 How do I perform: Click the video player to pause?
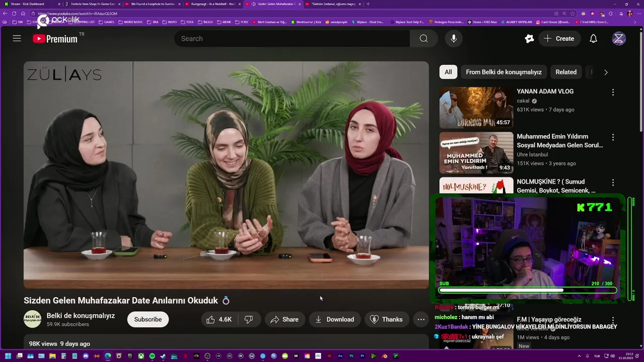(x=226, y=175)
